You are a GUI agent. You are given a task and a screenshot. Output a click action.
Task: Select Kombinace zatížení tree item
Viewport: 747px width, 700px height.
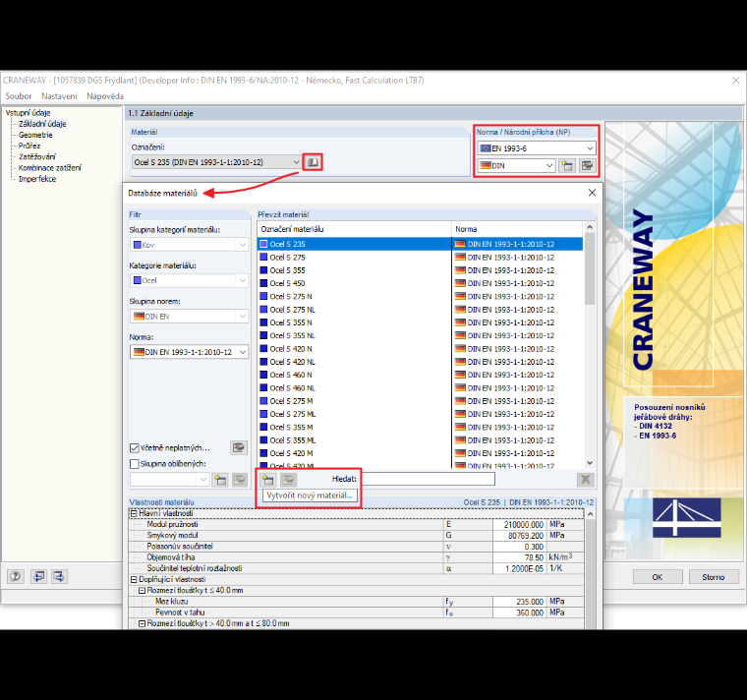click(50, 168)
